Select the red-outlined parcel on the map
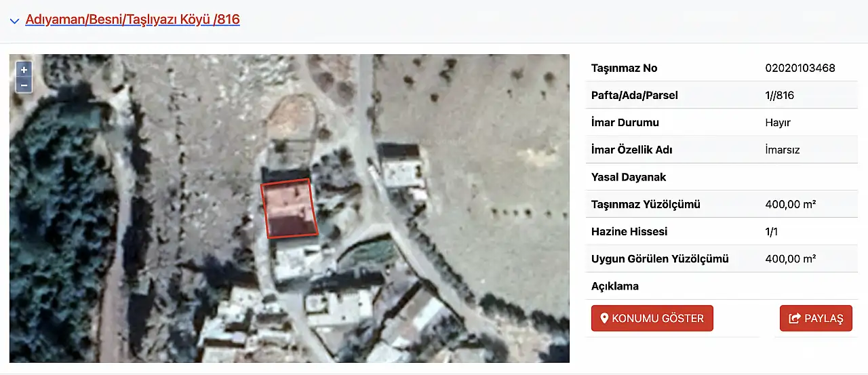The width and height of the screenshot is (868, 375). 290,208
